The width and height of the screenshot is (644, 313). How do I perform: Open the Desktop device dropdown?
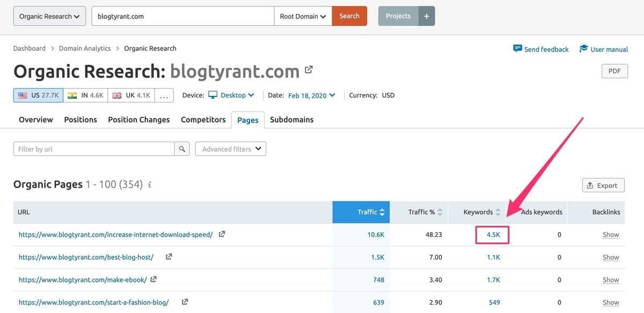(x=231, y=95)
